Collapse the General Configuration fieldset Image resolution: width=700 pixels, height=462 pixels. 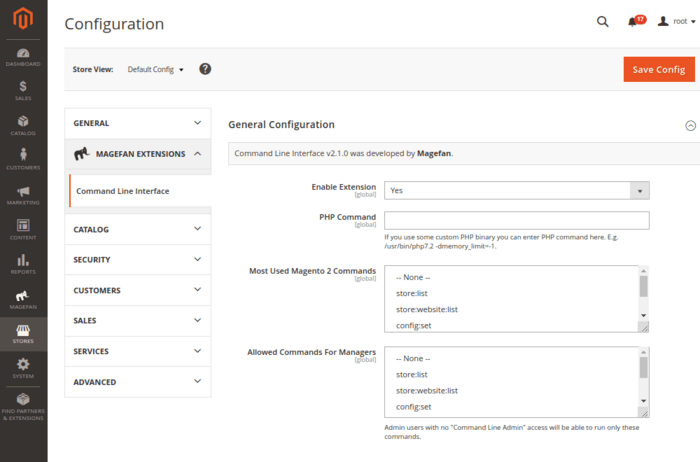click(690, 125)
